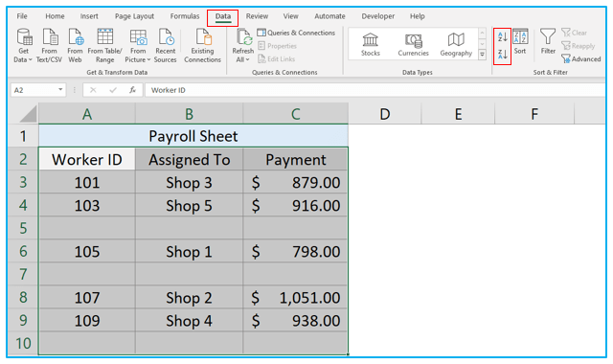Click the formula bar showing Worker ID
Viewport: 613px width, 364px height.
pyautogui.click(x=375, y=90)
